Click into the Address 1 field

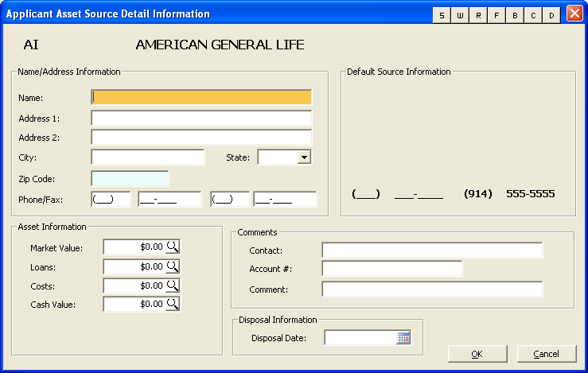[201, 119]
